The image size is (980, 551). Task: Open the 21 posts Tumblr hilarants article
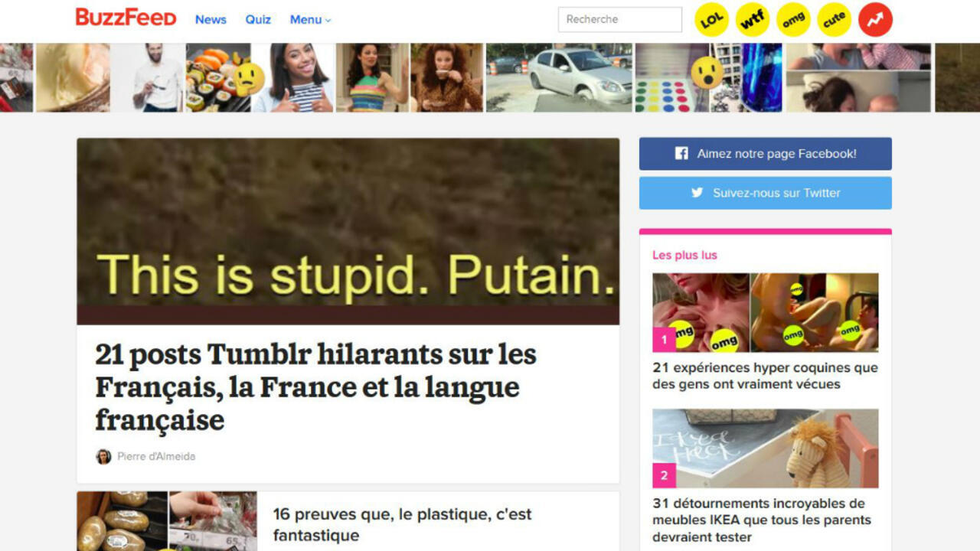point(315,387)
